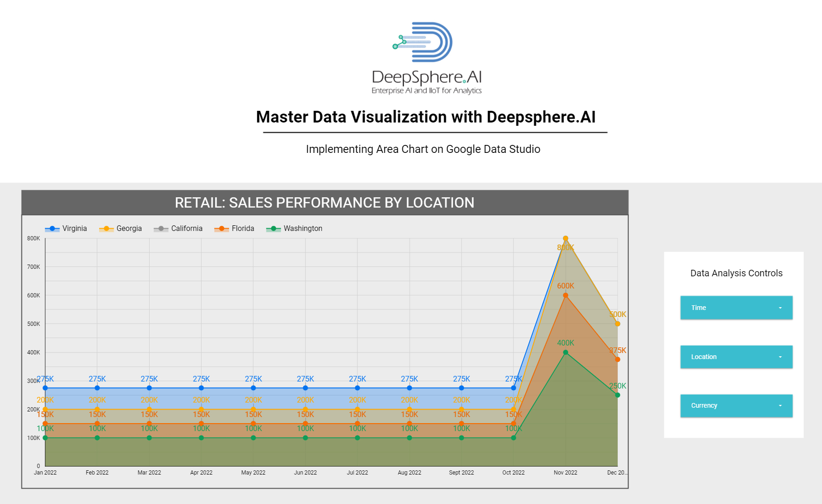Click the Georgia 800K peak data point
Viewport: 822px width, 504px height.
pos(565,238)
